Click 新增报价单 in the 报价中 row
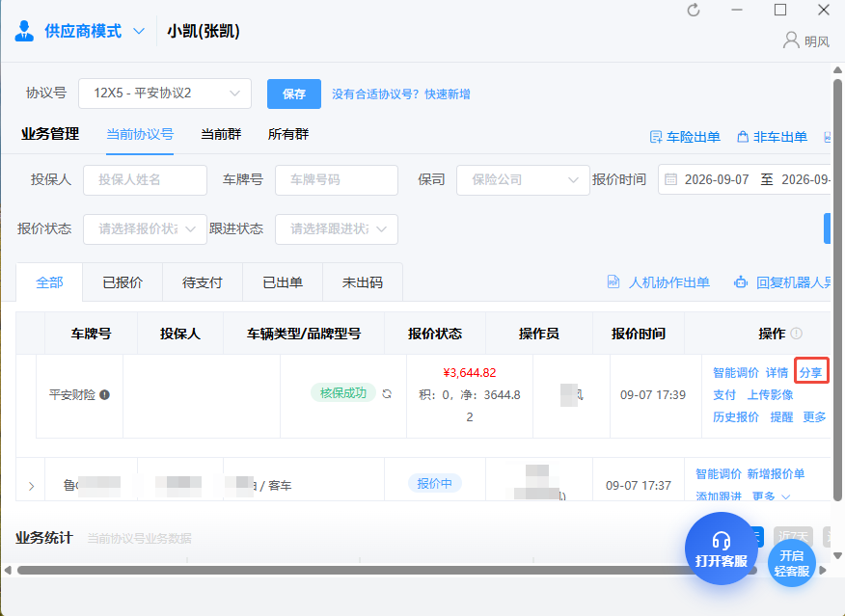This screenshot has height=616, width=845. [x=776, y=474]
